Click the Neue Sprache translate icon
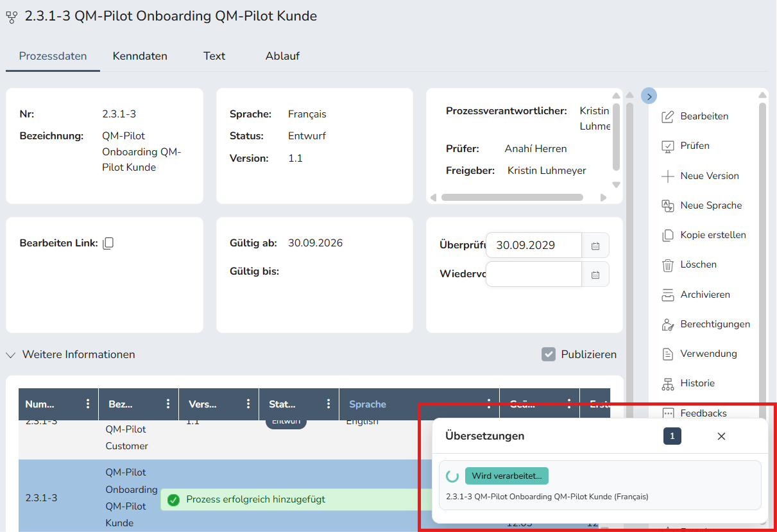 [x=668, y=205]
